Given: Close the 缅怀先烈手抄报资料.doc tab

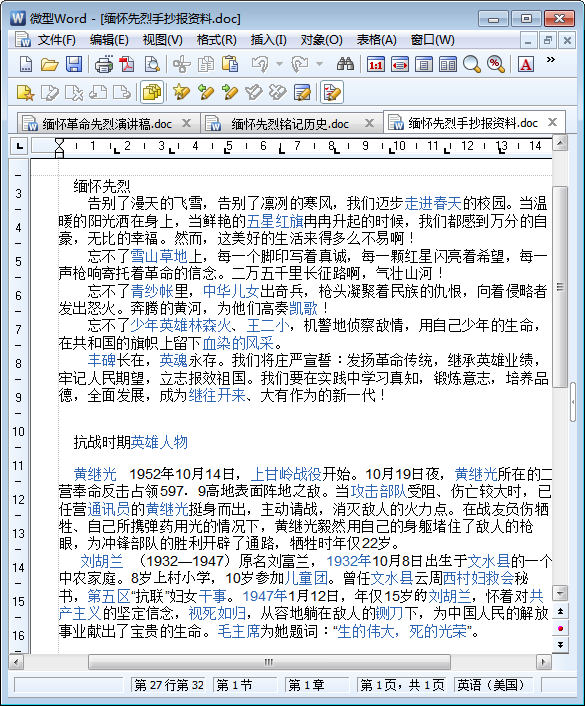Looking at the screenshot, I should click(x=553, y=122).
